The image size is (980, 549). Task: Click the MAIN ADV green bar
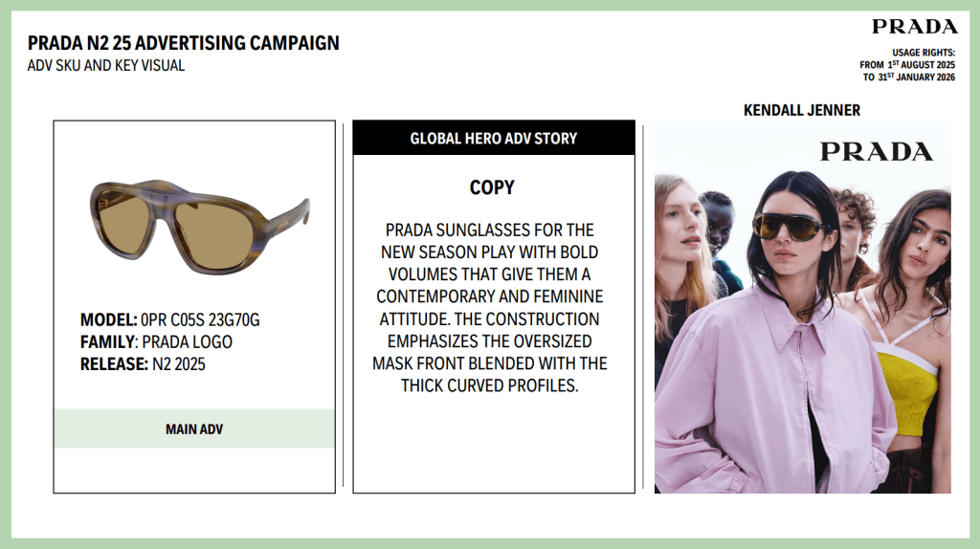pyautogui.click(x=194, y=429)
